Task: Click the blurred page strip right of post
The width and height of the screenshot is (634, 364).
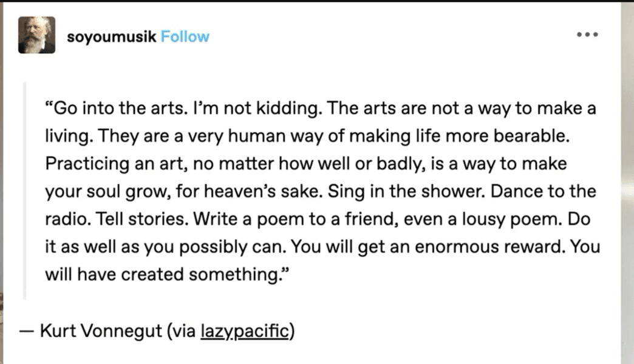Action: point(627,183)
